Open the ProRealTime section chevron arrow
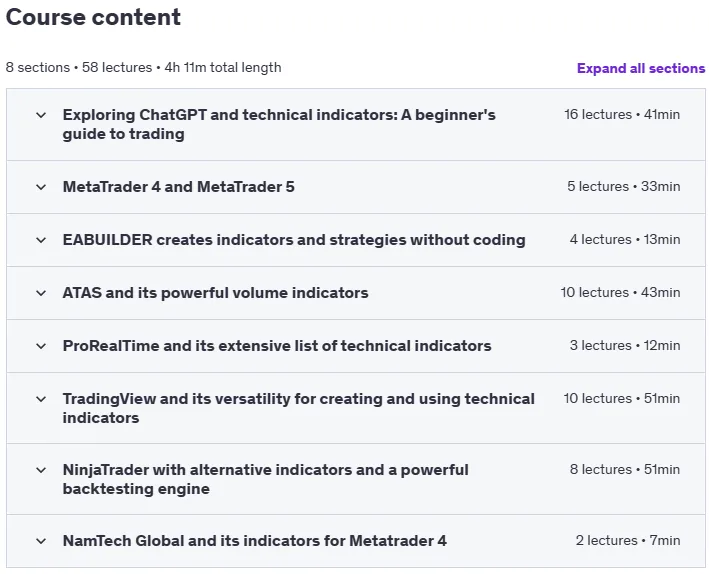 (x=41, y=346)
